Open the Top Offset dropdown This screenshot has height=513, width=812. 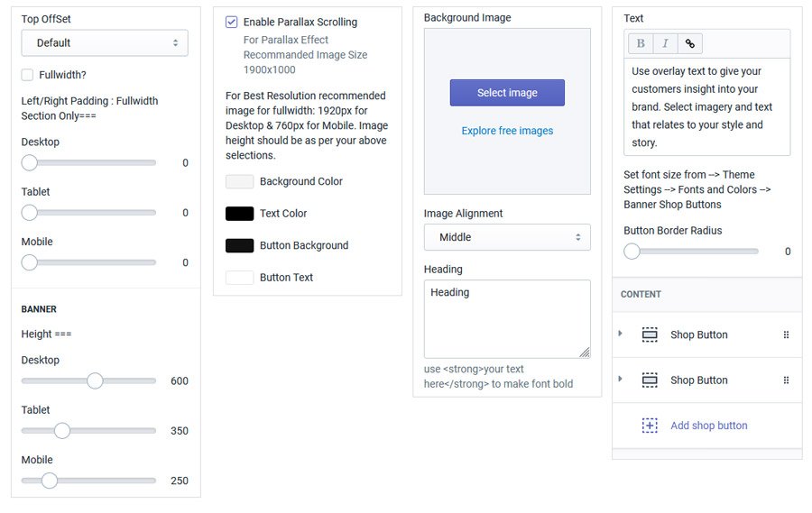(x=105, y=42)
